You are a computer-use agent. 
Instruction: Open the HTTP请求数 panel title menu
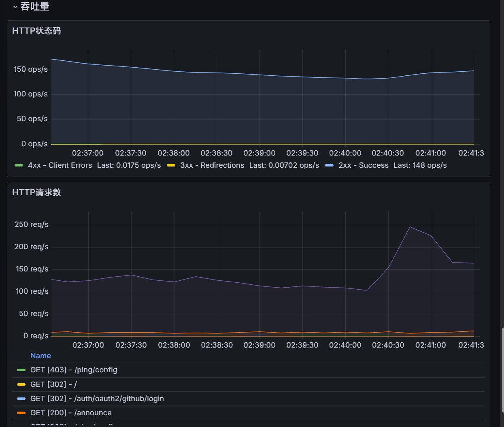click(36, 192)
